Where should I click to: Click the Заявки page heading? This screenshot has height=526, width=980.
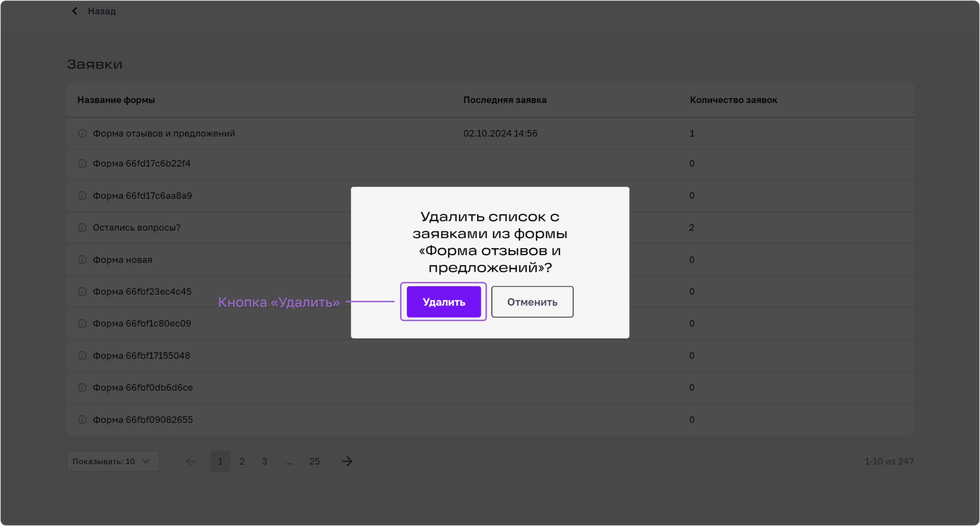point(95,64)
